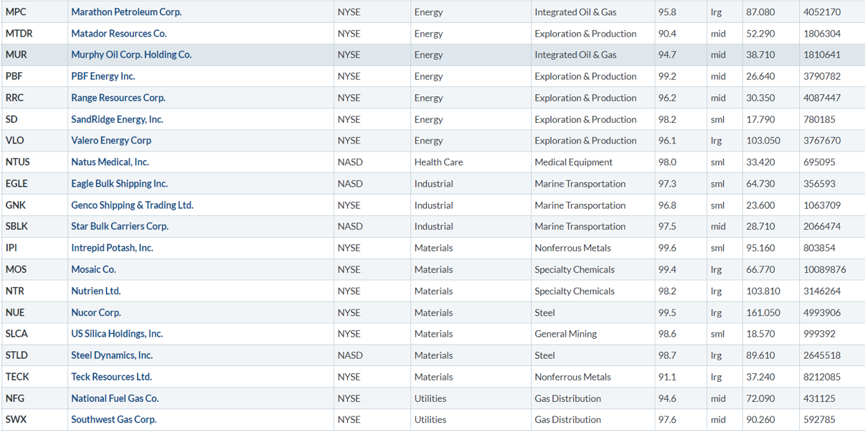Screen dimensions: 868x435
Task: Select the price value "17.790"
Action: click(x=760, y=119)
